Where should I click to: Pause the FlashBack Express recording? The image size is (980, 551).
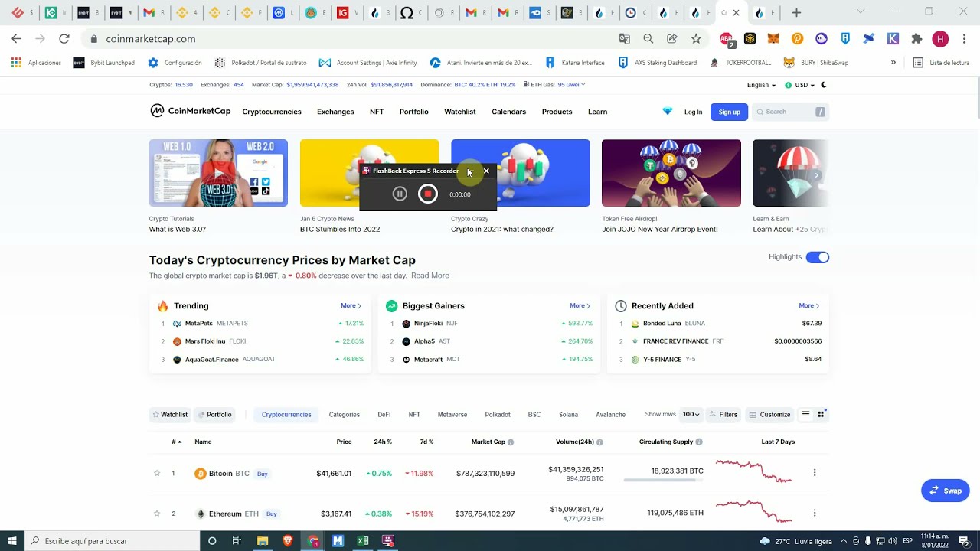point(400,194)
